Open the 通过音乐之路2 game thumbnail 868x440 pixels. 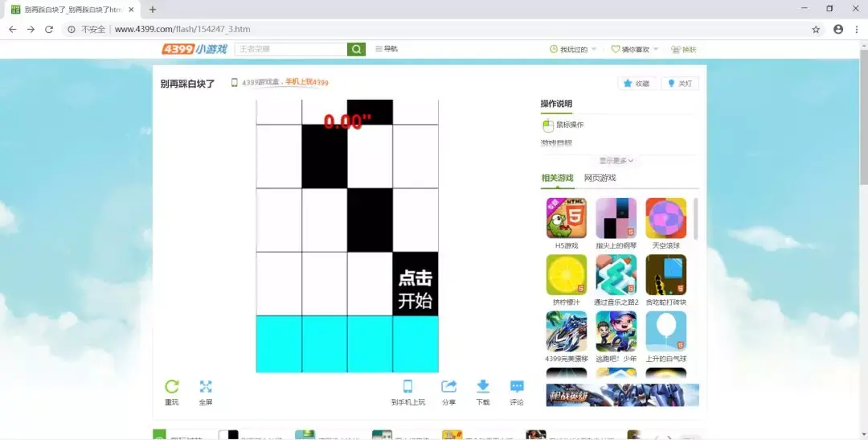click(x=616, y=275)
